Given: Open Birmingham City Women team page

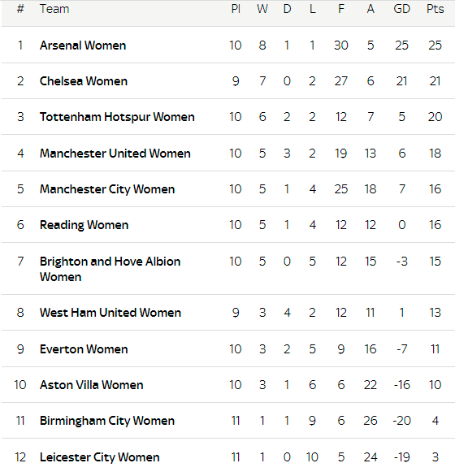Looking at the screenshot, I should [x=107, y=421].
